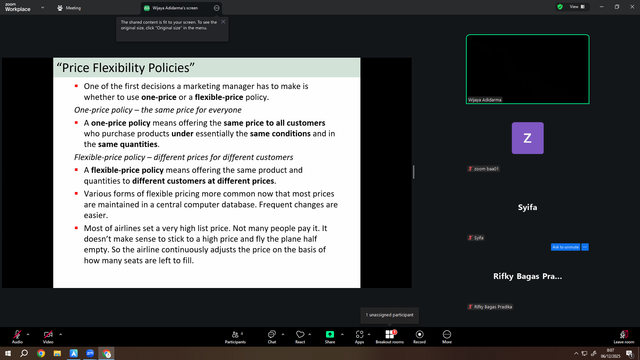Expand React options arrow
The image size is (640, 360).
(x=309, y=334)
